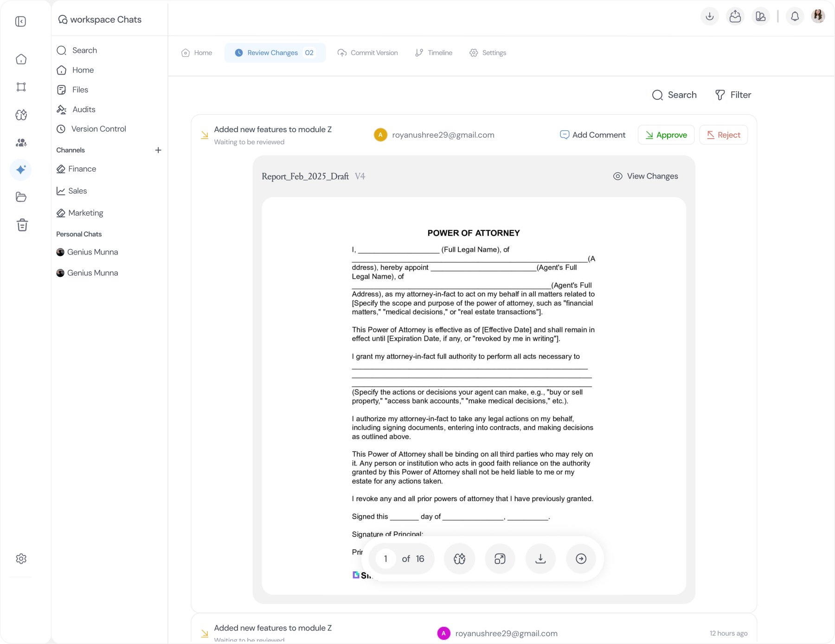This screenshot has height=644, width=835.
Task: Click the Report_Feb_2025_Draft file name
Action: [305, 176]
